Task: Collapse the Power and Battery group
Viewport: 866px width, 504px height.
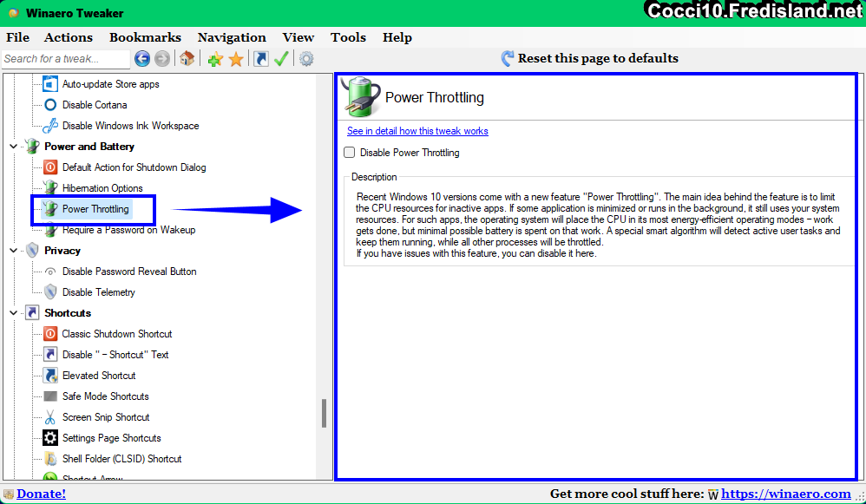Action: click(x=13, y=147)
